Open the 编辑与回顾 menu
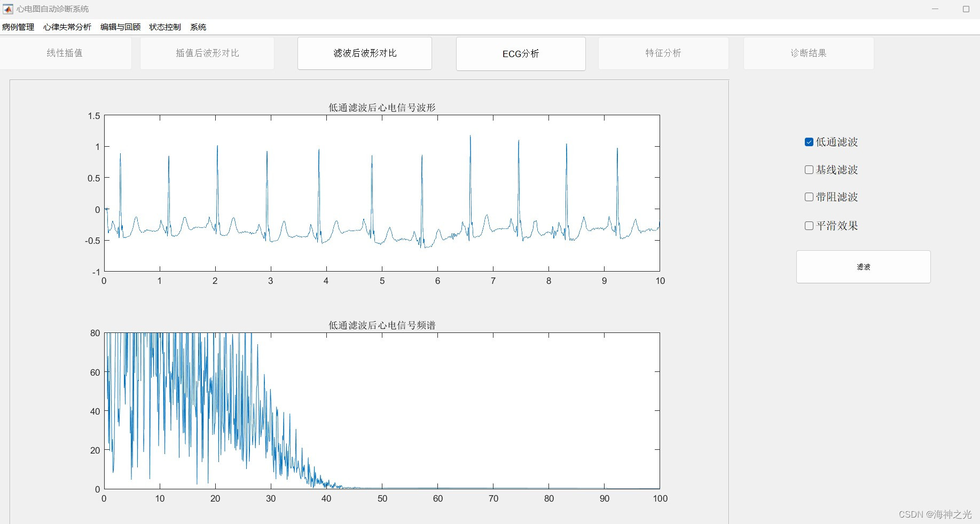This screenshot has width=980, height=524. click(120, 27)
